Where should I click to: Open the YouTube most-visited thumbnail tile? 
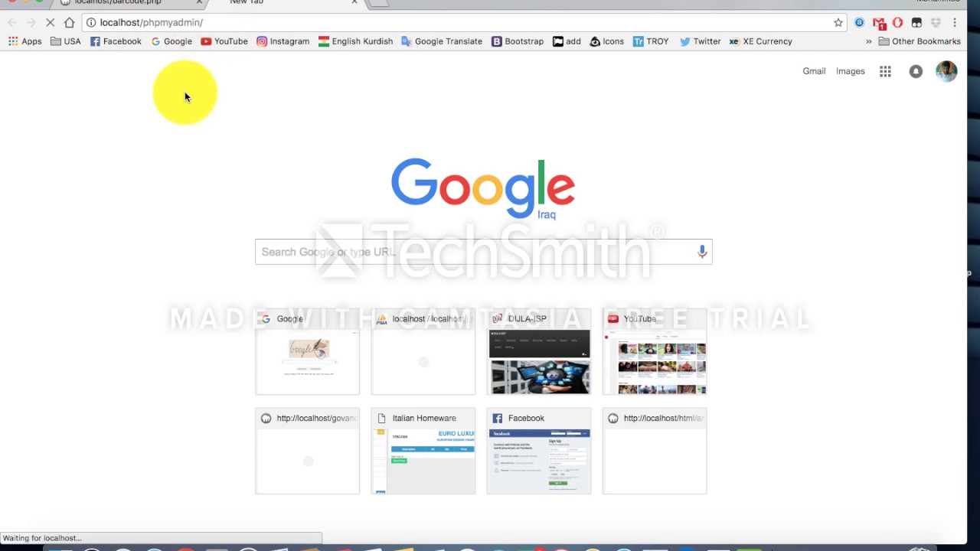click(x=655, y=352)
